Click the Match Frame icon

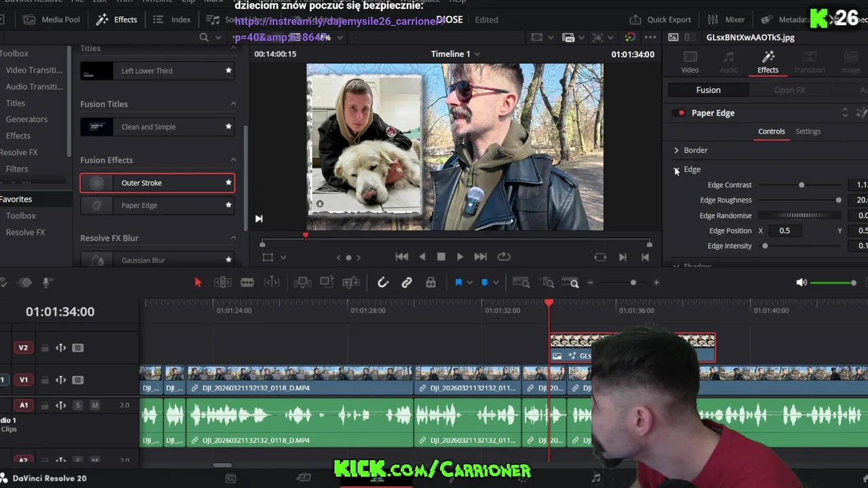[600, 257]
